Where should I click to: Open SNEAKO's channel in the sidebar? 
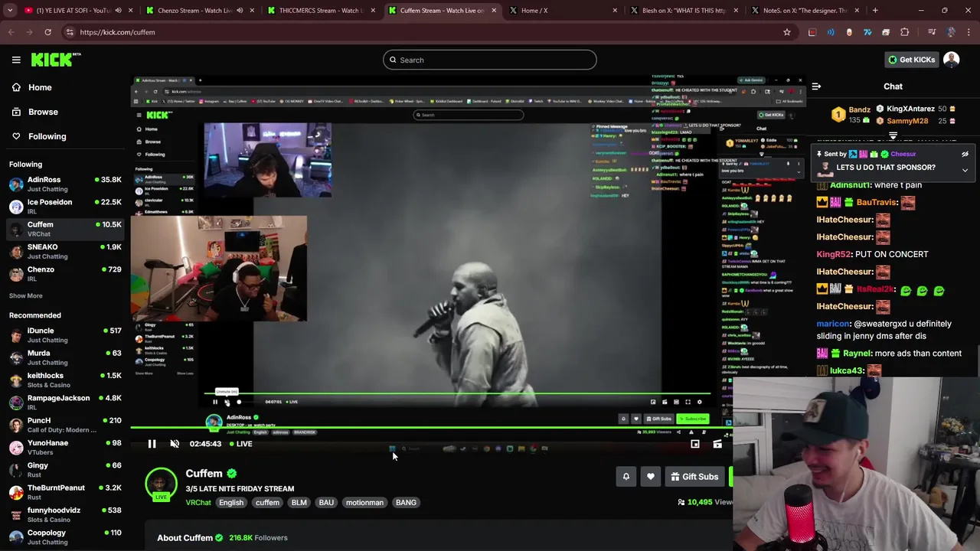pos(65,251)
